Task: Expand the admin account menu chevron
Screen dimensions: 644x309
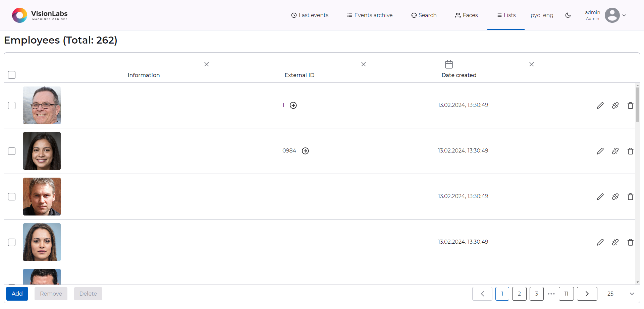Action: click(x=624, y=15)
